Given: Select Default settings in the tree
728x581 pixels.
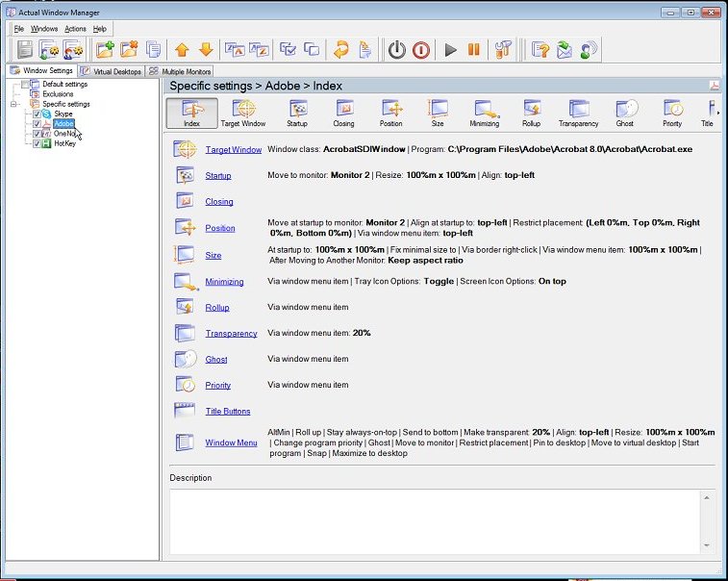Looking at the screenshot, I should point(64,85).
